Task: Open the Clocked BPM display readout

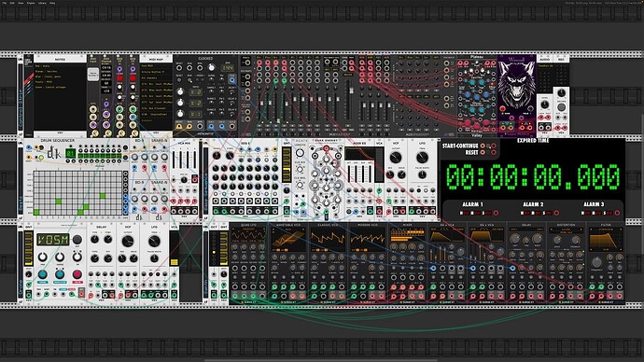Action: (x=228, y=67)
